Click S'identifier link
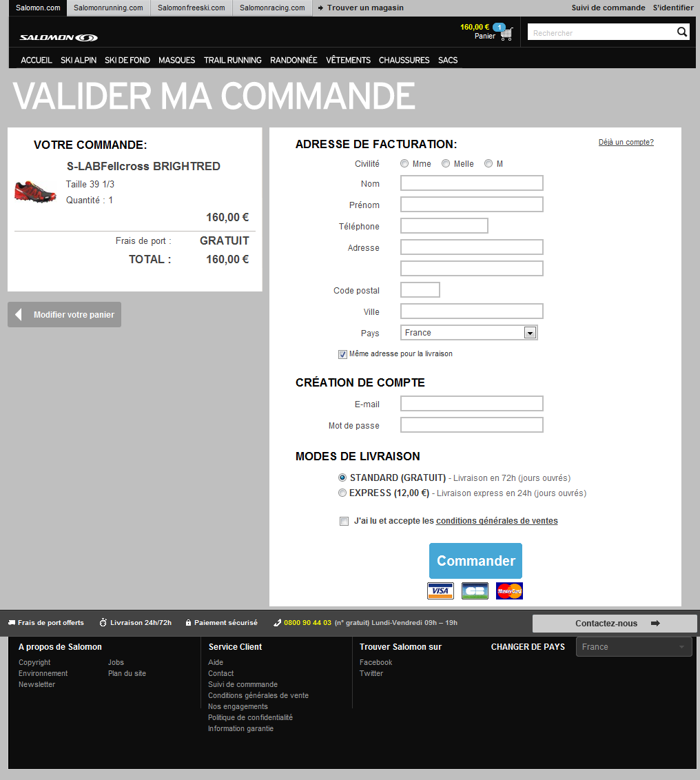700x780 pixels. (673, 8)
